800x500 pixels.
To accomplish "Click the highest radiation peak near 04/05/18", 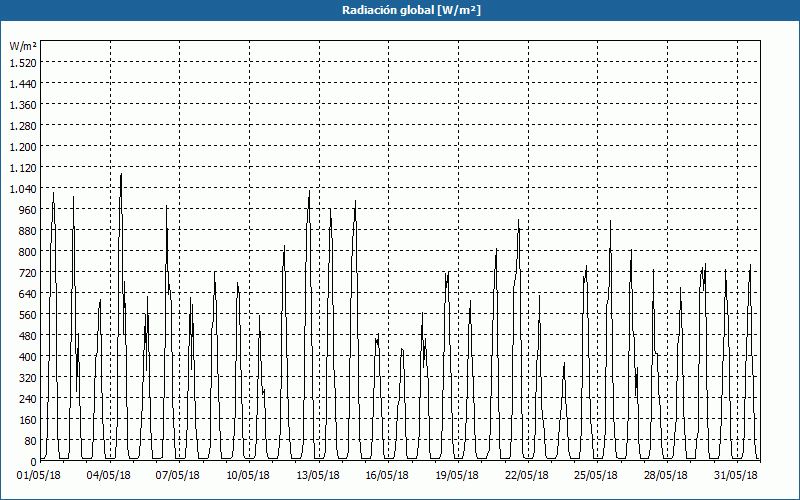I will tap(121, 175).
